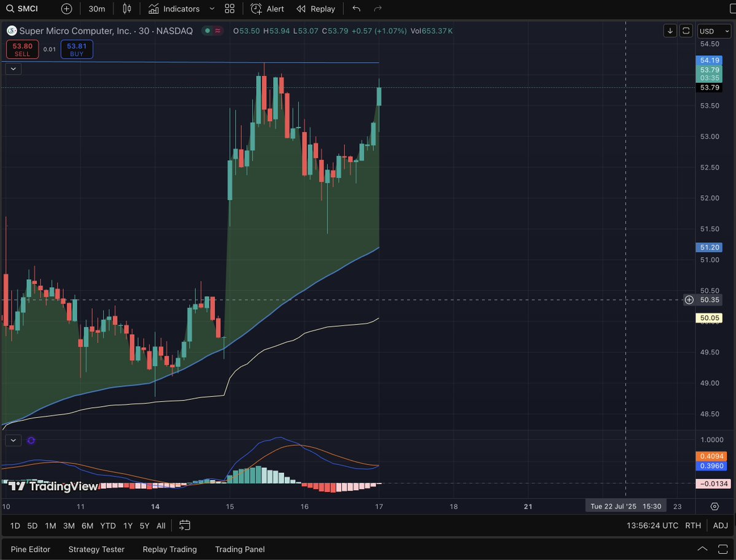Show All available data range
The height and width of the screenshot is (560, 736).
(161, 526)
